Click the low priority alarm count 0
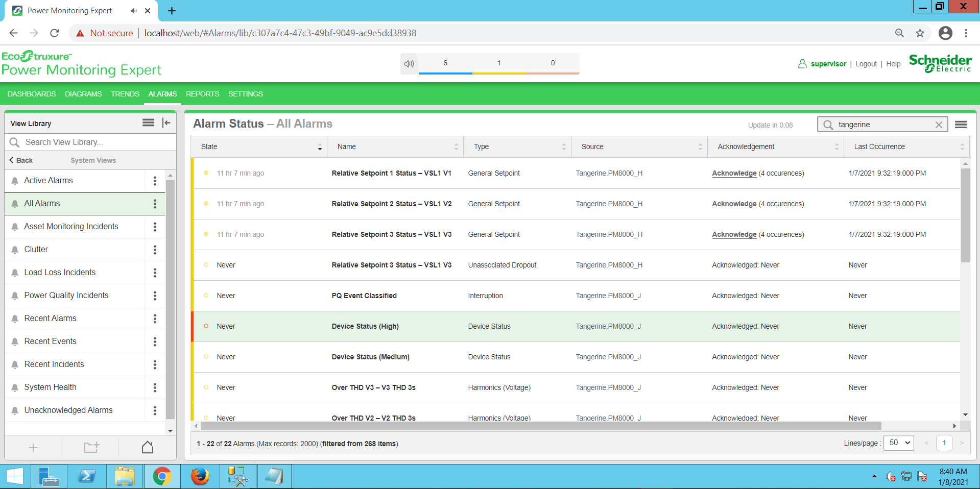 553,63
